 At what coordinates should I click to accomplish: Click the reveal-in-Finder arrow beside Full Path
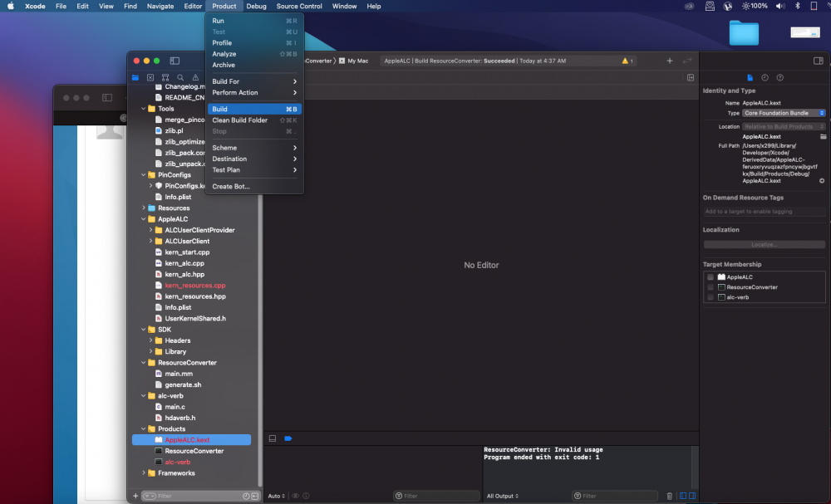[822, 181]
